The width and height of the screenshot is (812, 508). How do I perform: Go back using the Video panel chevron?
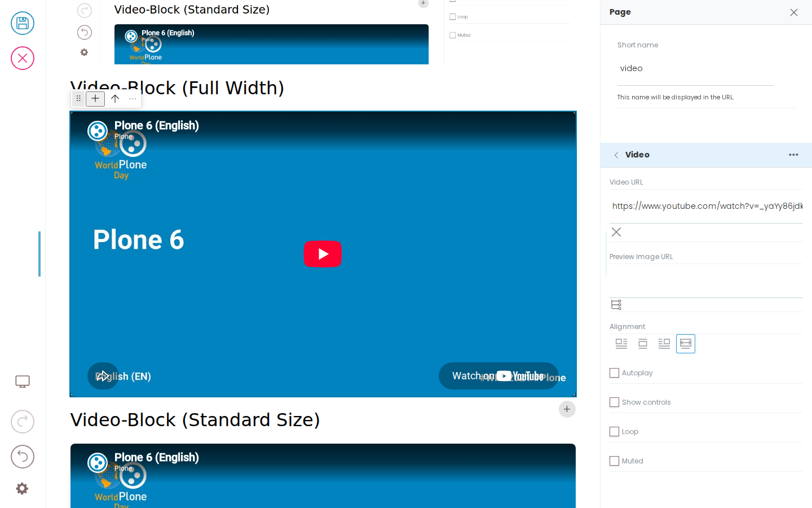coord(616,155)
